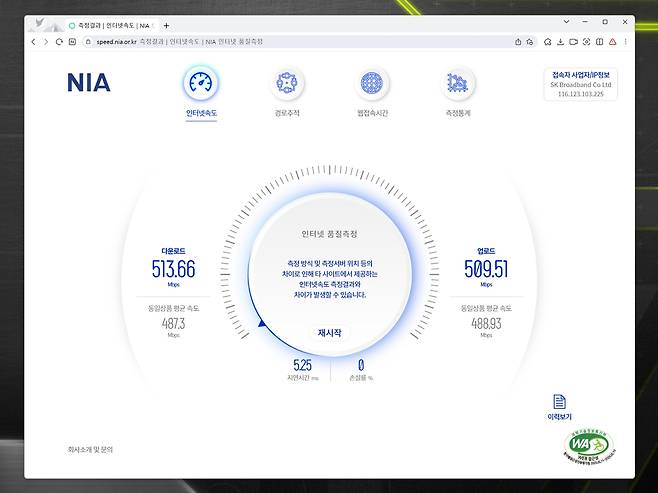The height and width of the screenshot is (493, 658).
Task: Open the 경로추적 route trace icon
Action: coord(289,83)
